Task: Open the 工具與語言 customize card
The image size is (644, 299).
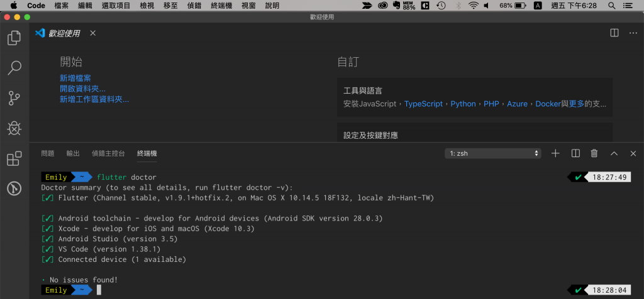Action: click(x=475, y=97)
